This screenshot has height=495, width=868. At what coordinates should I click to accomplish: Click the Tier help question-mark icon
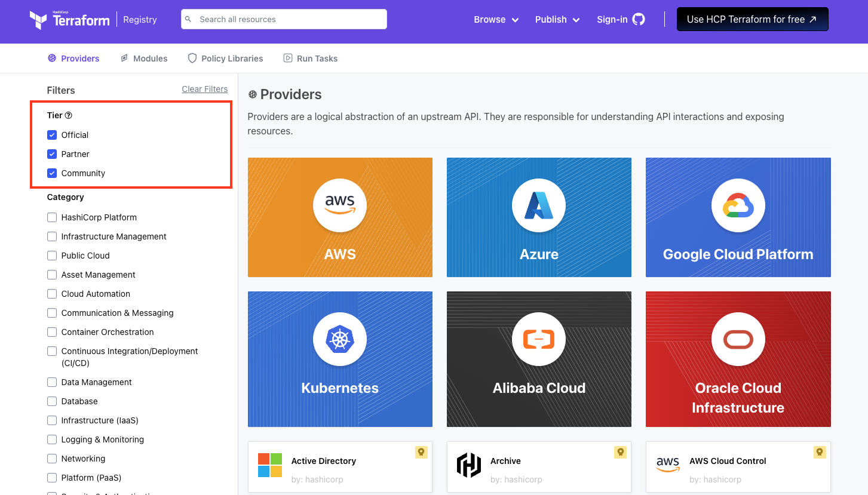click(68, 115)
